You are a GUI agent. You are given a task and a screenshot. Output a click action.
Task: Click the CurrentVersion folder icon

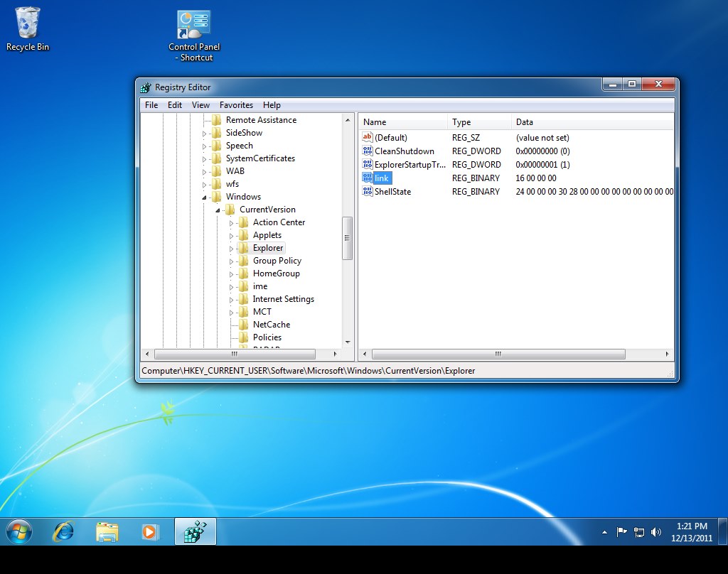[230, 210]
